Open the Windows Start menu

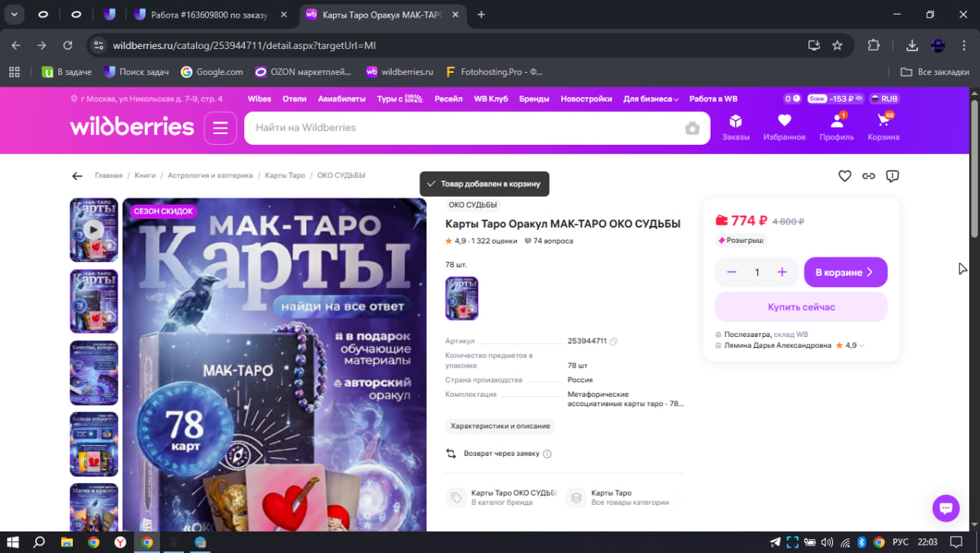13,542
